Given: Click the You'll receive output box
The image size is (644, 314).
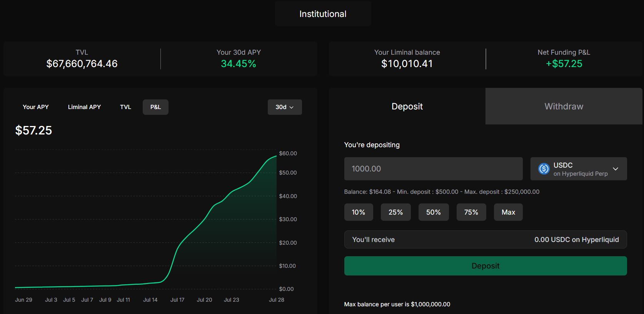Looking at the screenshot, I should pos(485,240).
